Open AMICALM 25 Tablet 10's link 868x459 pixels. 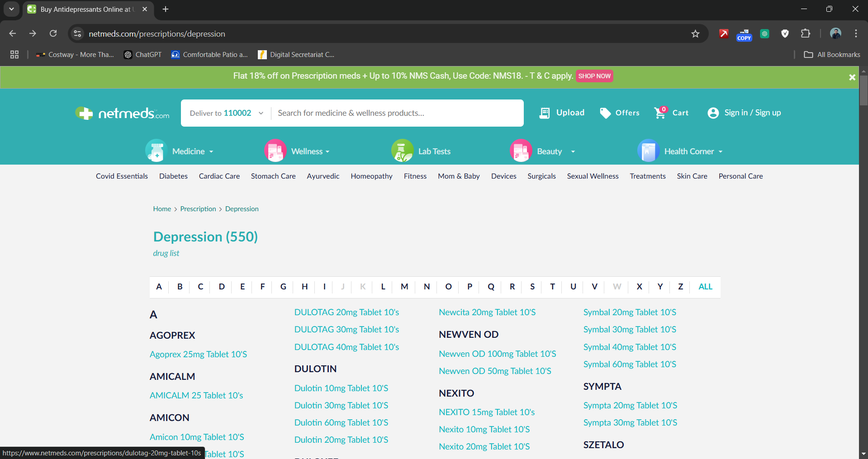[196, 395]
